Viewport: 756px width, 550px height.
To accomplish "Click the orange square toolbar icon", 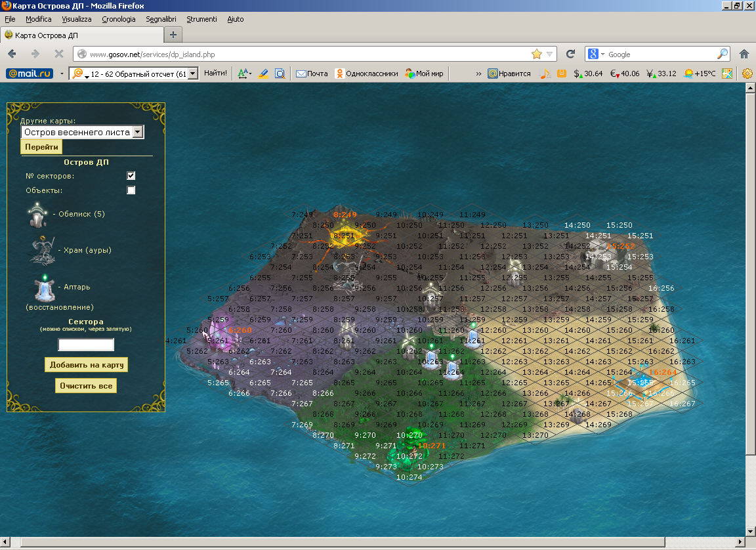I will 562,74.
